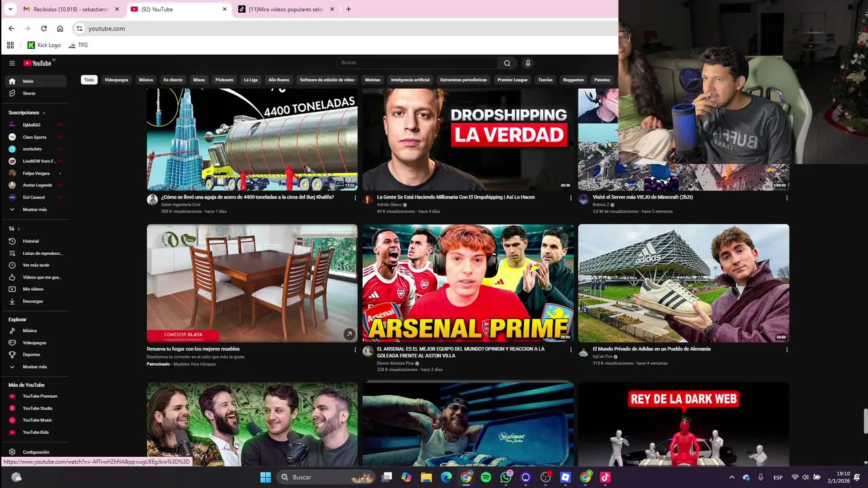Start voice search with the microphone icon

click(x=528, y=63)
